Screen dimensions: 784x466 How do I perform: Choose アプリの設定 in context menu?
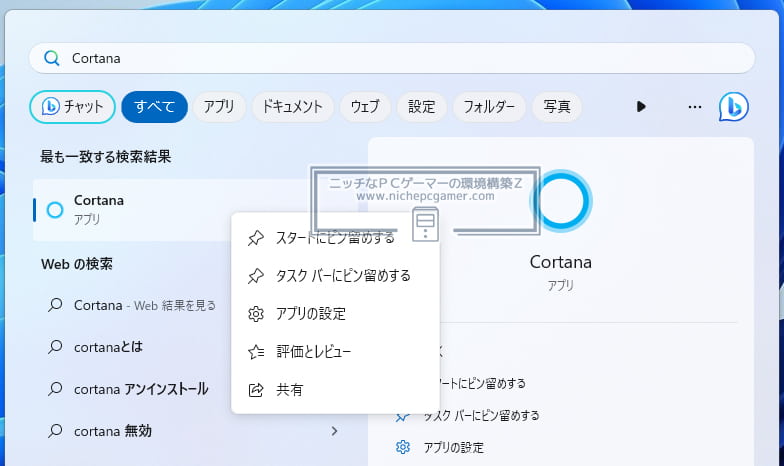click(x=335, y=314)
